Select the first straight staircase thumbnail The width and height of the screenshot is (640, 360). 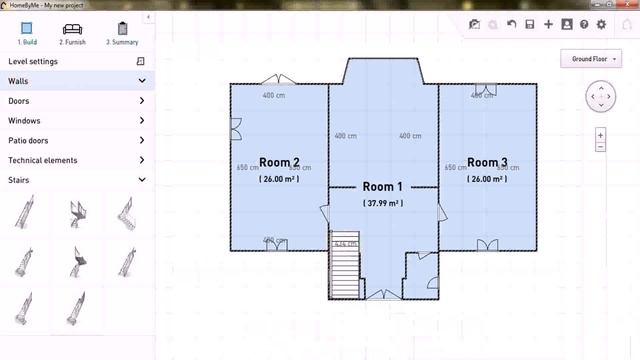pos(25,212)
